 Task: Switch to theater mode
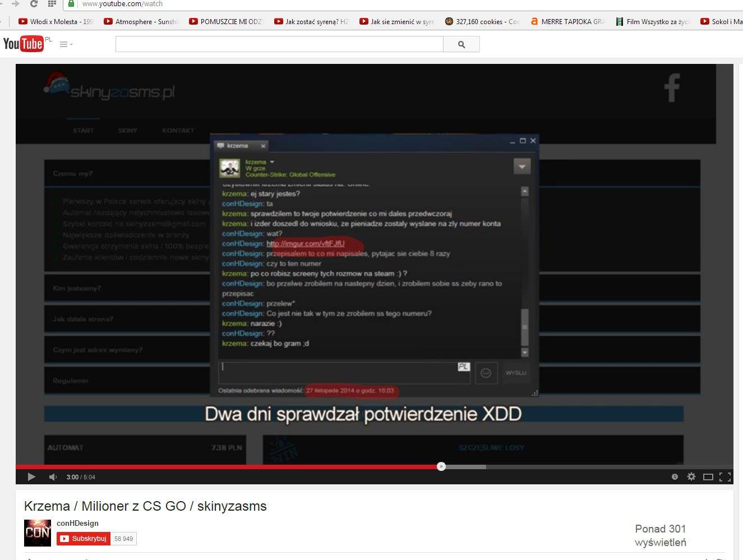coord(708,477)
